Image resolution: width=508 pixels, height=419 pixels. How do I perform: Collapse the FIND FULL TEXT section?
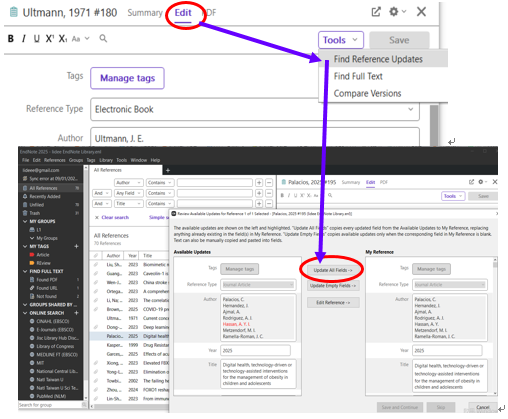click(25, 271)
